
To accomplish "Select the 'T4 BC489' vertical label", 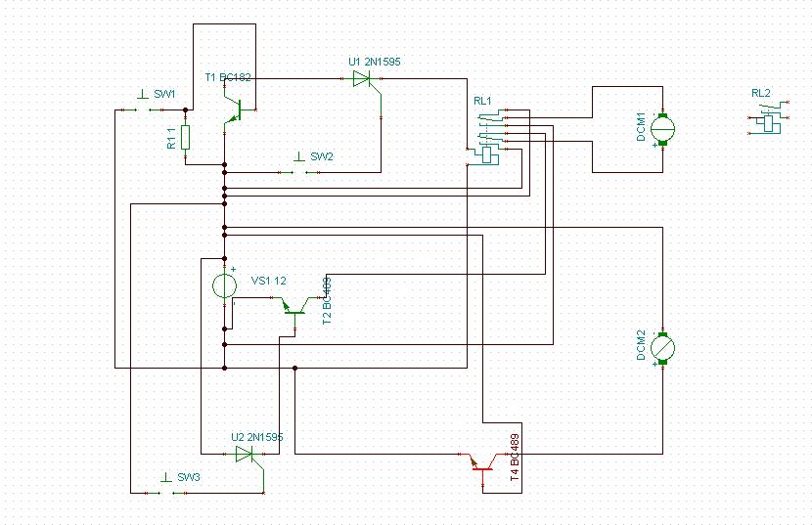I will [515, 458].
